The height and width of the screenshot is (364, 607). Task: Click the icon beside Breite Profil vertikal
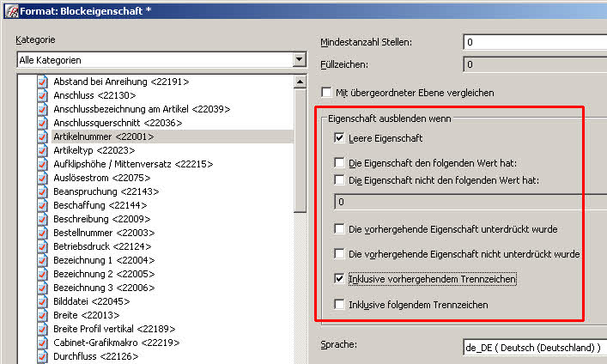[43, 329]
